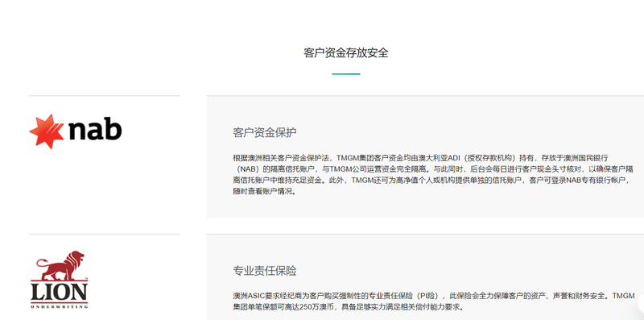The width and height of the screenshot is (644, 320).
Task: Click the divider line above the nab logo
Action: [x=105, y=95]
